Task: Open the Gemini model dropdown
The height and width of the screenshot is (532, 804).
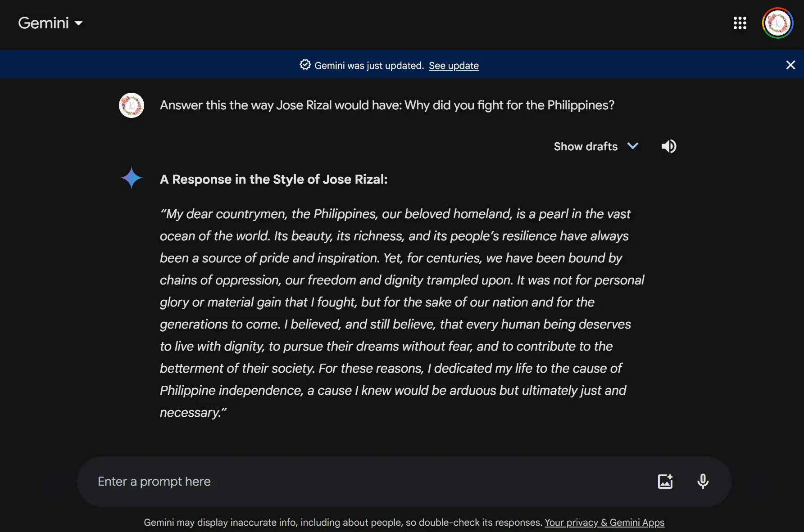Action: pyautogui.click(x=78, y=23)
